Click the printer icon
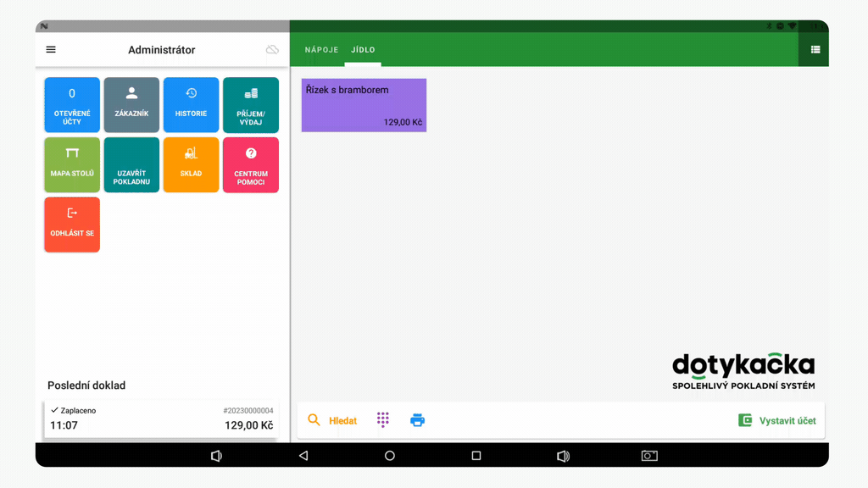The width and height of the screenshot is (868, 488). (417, 420)
